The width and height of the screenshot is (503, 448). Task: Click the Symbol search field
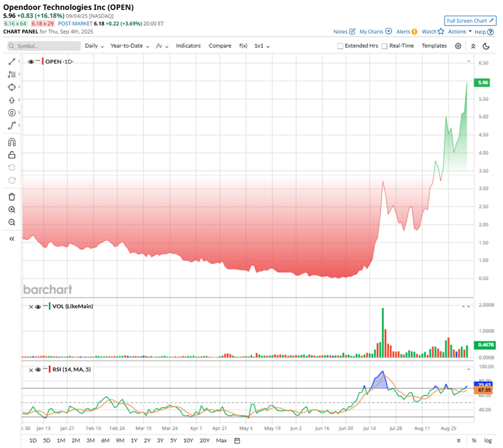tap(44, 46)
